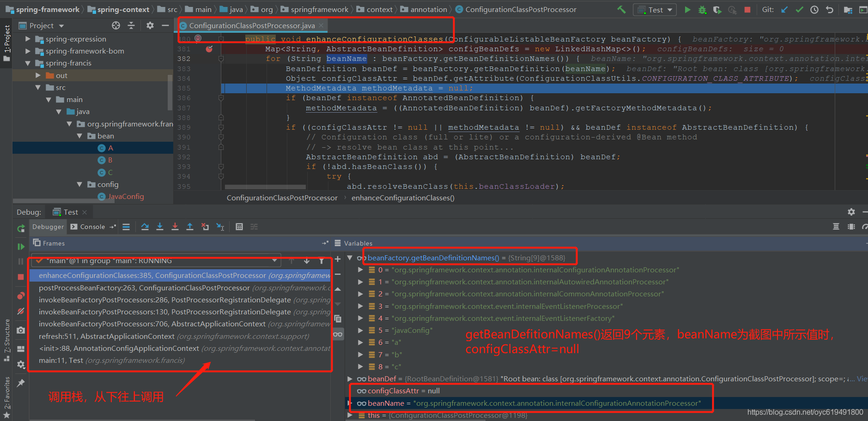
Task: Select next frame down arrow
Action: click(307, 261)
